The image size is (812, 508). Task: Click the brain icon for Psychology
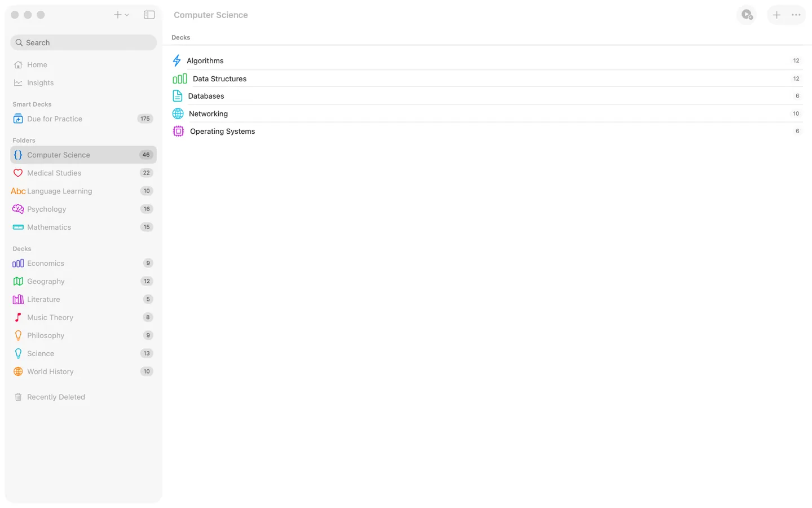click(x=18, y=209)
